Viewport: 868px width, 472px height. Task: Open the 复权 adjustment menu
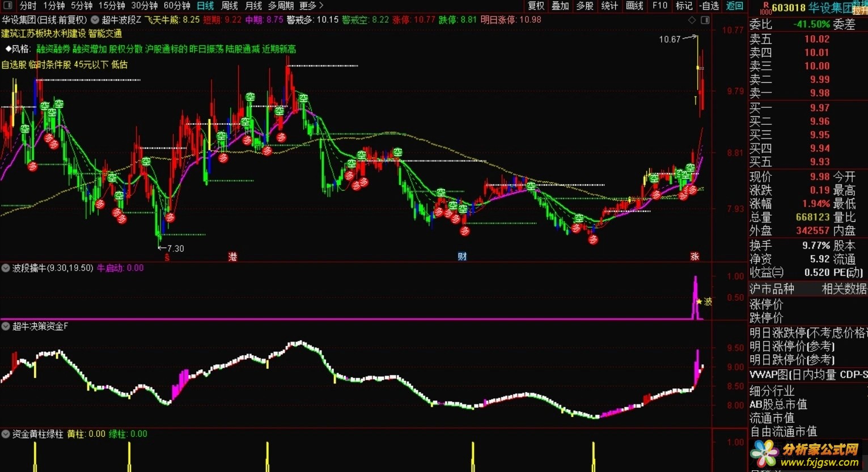536,6
